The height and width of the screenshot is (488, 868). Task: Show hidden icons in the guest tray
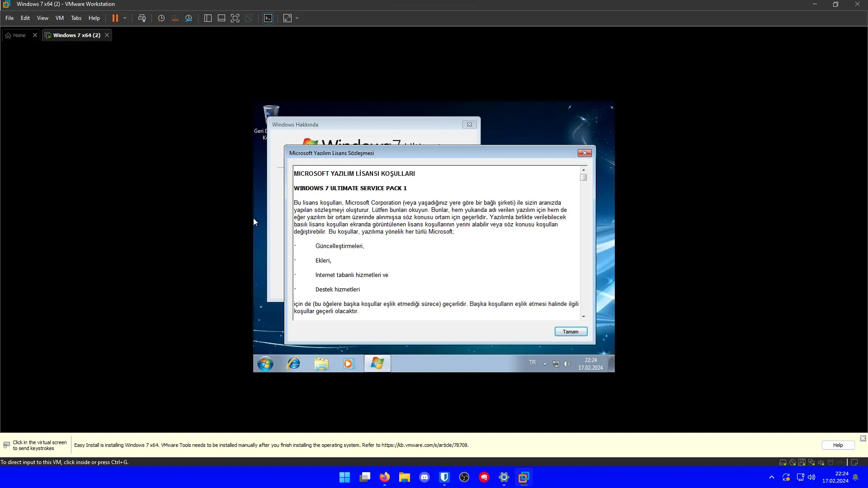545,364
